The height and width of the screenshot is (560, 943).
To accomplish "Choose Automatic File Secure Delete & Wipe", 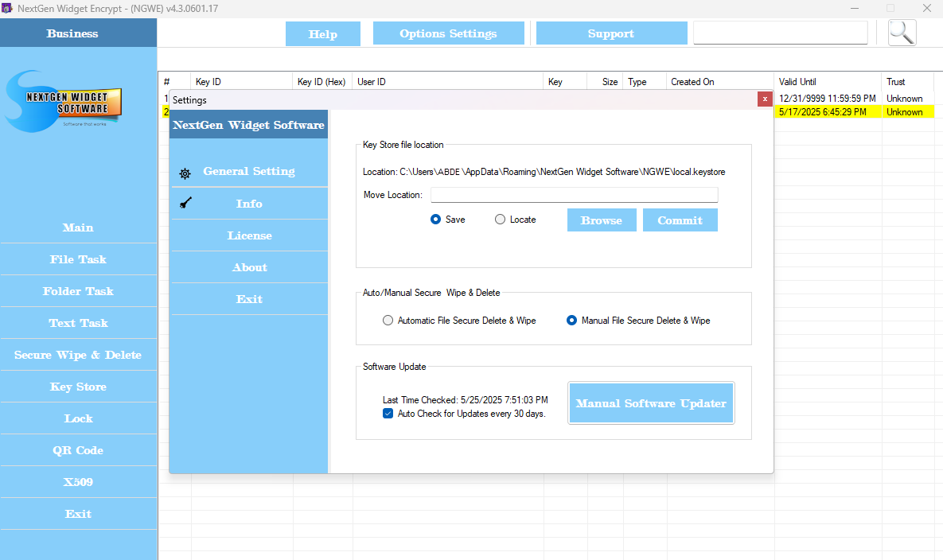I will coord(388,321).
